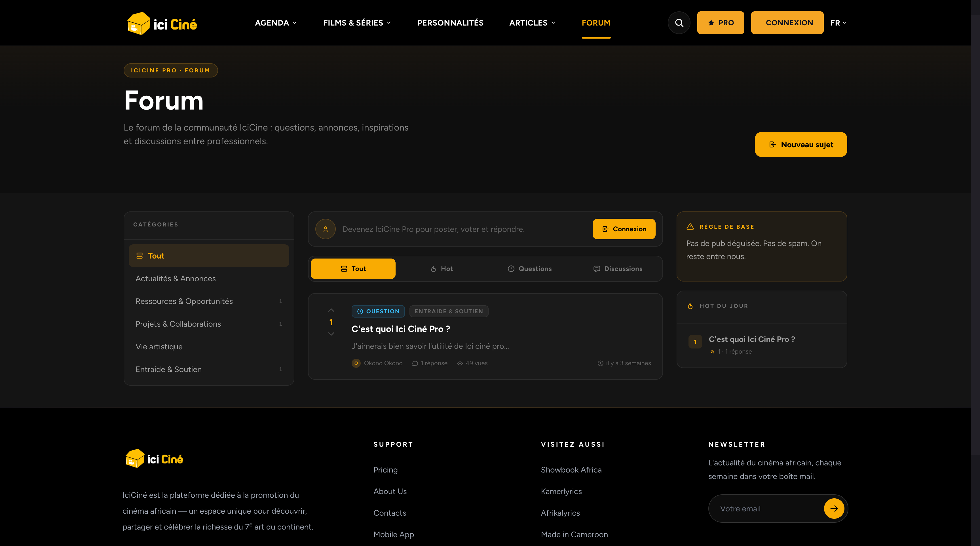The image size is (980, 546).
Task: Click the user avatar icon in login prompt
Action: (x=325, y=229)
